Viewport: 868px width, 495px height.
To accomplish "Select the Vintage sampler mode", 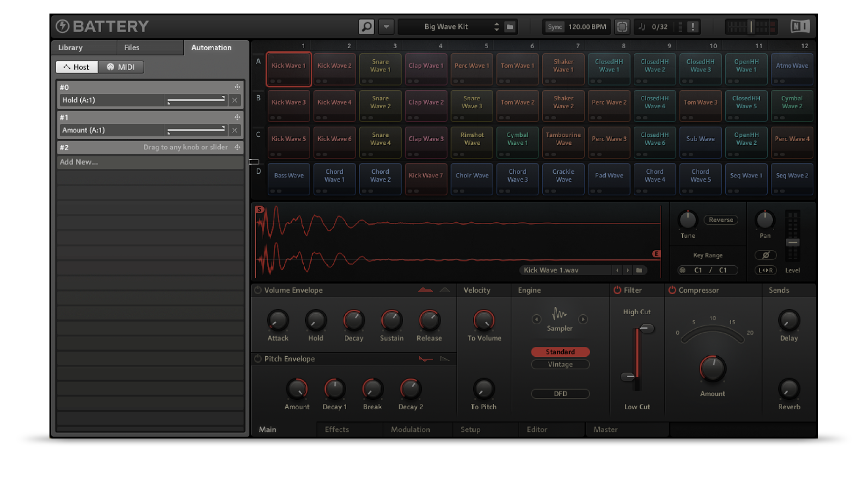I will tap(560, 364).
